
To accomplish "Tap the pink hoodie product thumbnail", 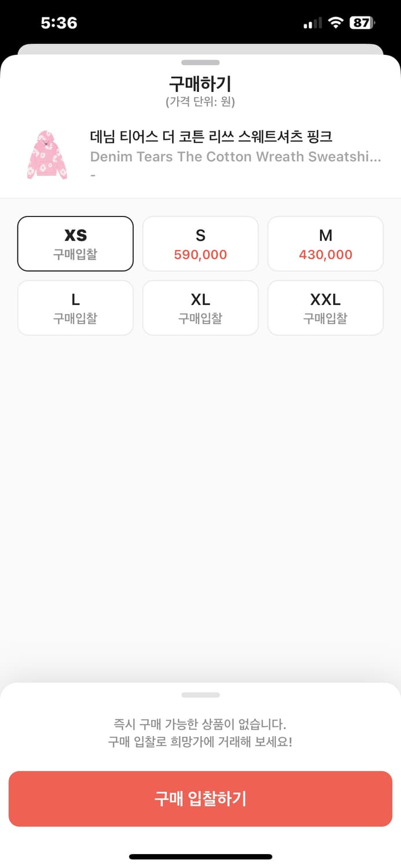I will click(47, 154).
